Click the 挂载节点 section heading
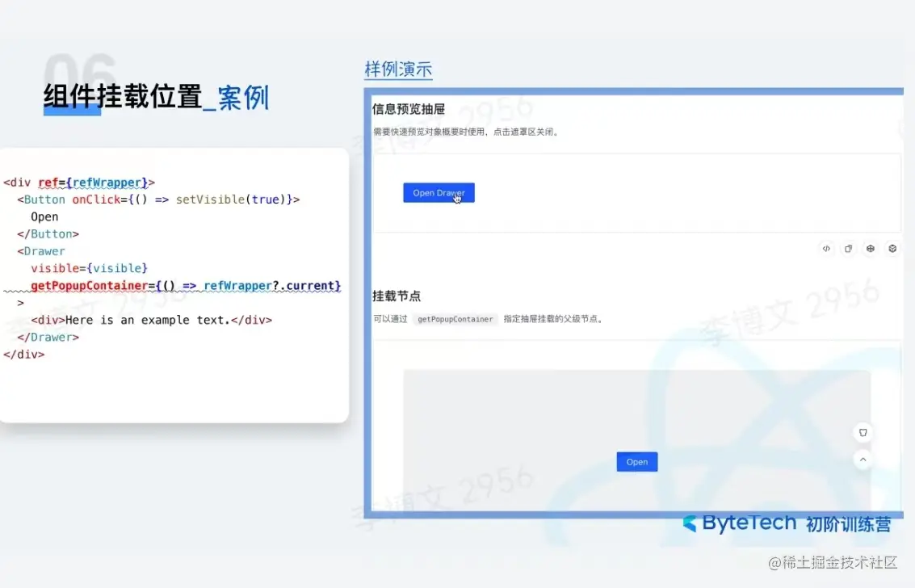 point(397,296)
